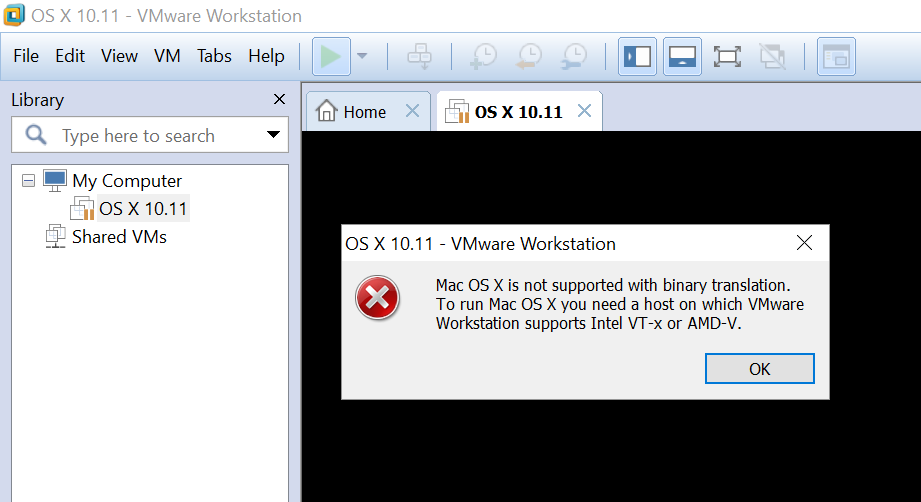
Task: Collapse the My Computer tree node
Action: click(28, 180)
